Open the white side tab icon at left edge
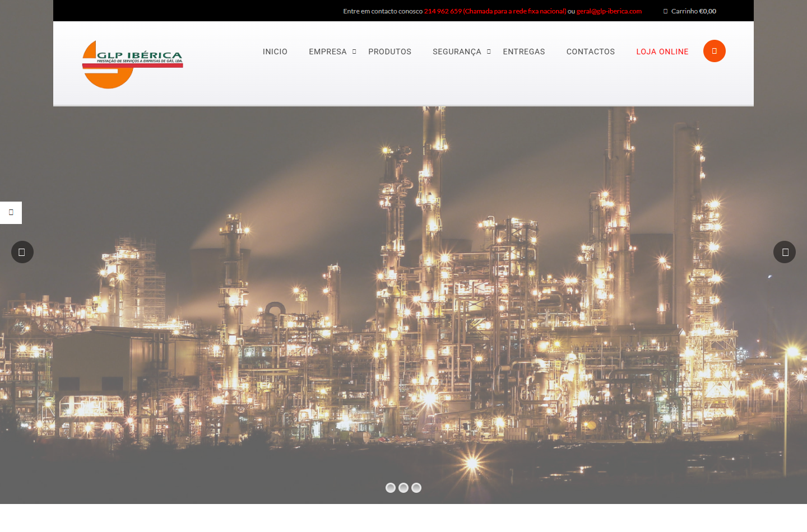807x532 pixels. coord(11,213)
